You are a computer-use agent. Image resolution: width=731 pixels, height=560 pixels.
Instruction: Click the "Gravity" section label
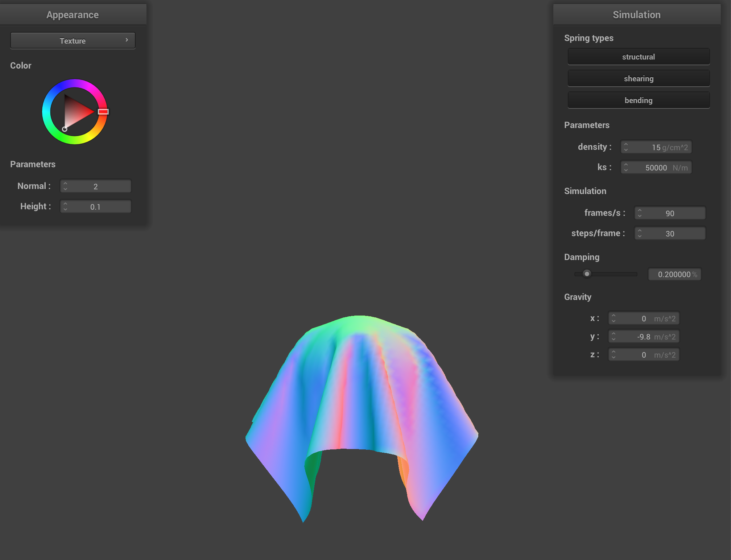tap(578, 297)
